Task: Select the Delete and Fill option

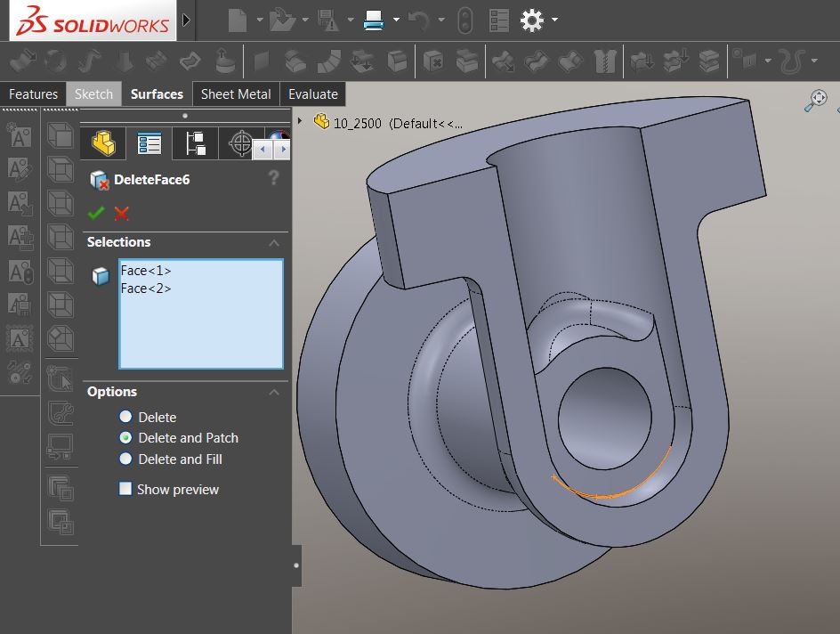Action: (x=125, y=459)
